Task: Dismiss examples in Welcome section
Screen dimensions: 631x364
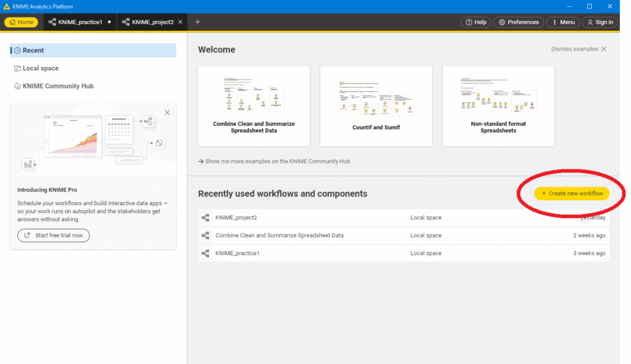Action: (579, 49)
